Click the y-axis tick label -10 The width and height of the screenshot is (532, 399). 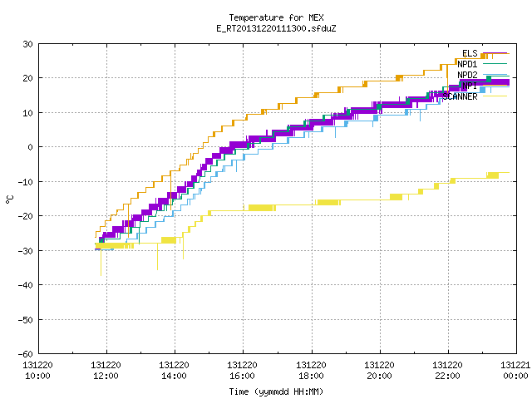tap(26, 182)
